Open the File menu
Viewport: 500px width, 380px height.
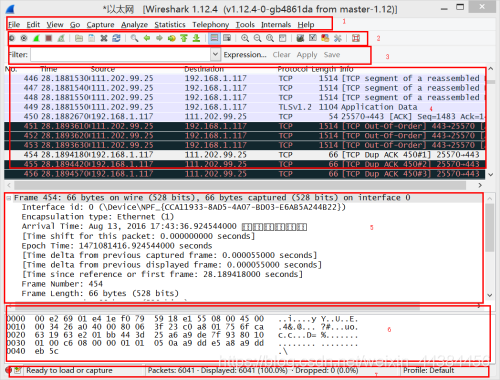14,25
